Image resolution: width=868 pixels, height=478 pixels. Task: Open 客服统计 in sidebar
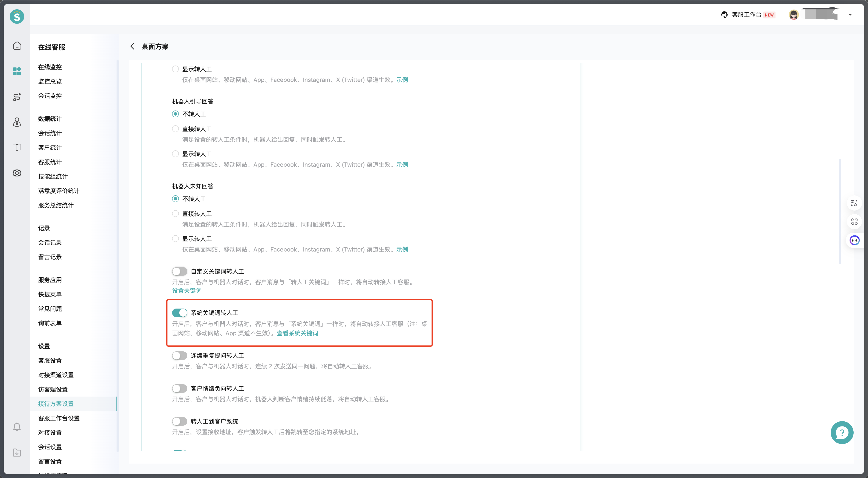50,162
